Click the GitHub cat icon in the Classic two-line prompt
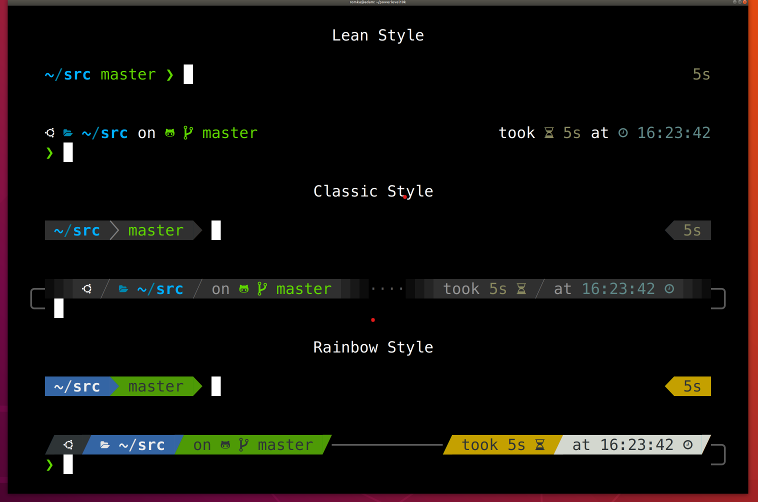 pos(244,289)
